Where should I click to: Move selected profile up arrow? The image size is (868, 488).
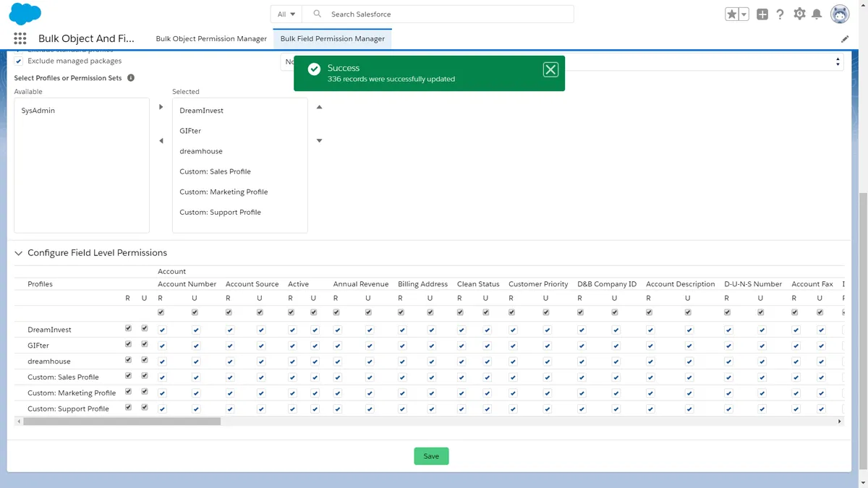coord(319,107)
